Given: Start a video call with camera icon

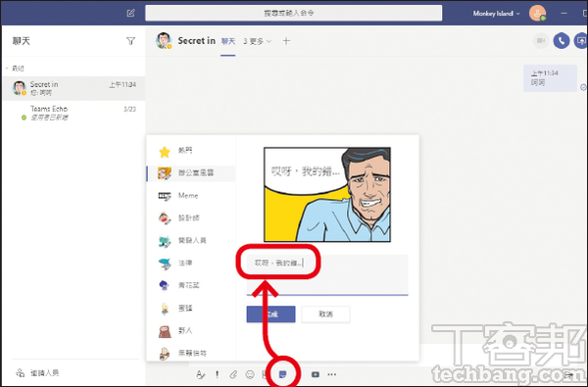Looking at the screenshot, I should click(541, 41).
